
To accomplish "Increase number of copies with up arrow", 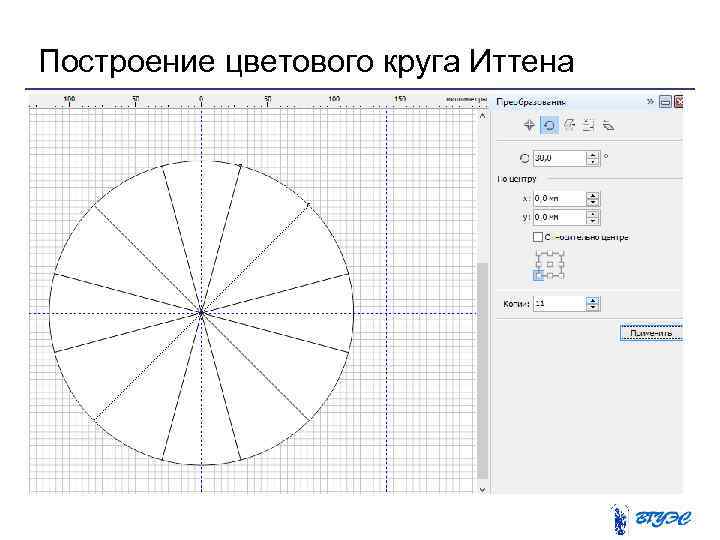I will pyautogui.click(x=593, y=300).
